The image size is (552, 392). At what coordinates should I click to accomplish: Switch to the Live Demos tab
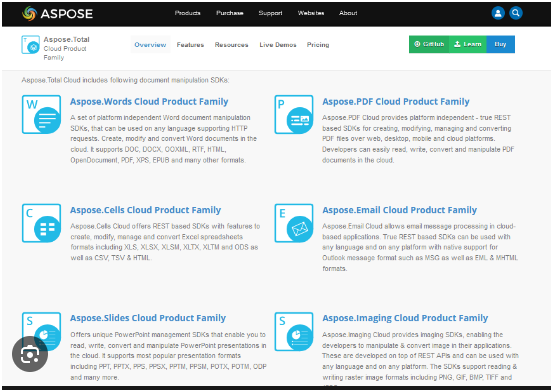pyautogui.click(x=278, y=45)
